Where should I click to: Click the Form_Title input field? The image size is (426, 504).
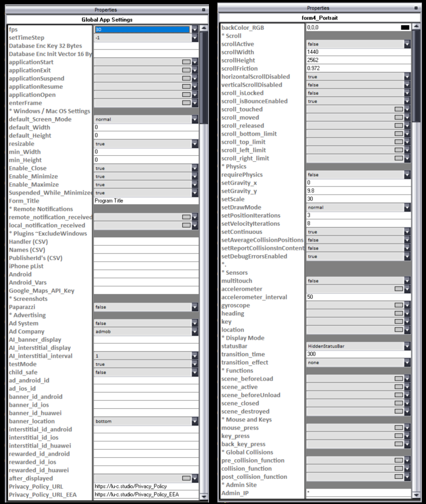click(x=146, y=201)
